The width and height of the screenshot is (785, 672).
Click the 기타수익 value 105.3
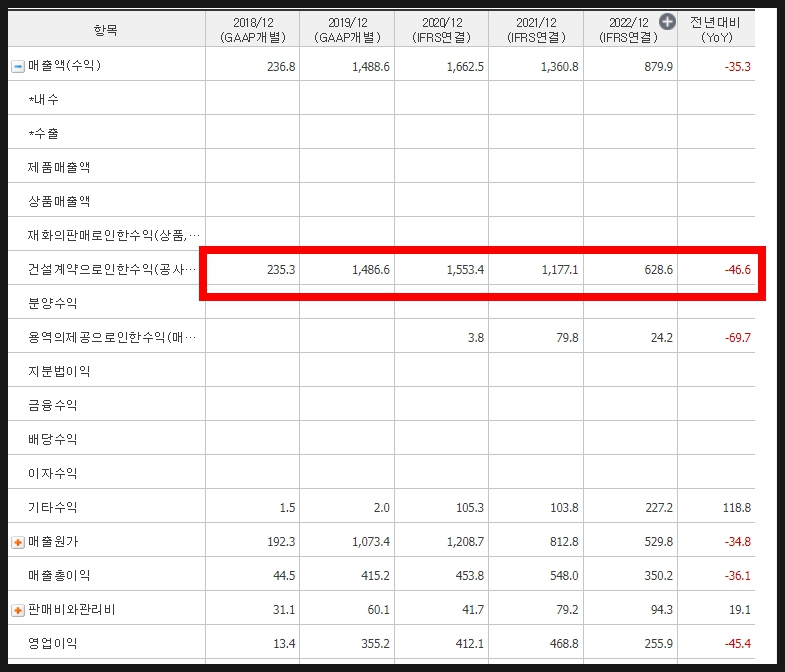470,508
